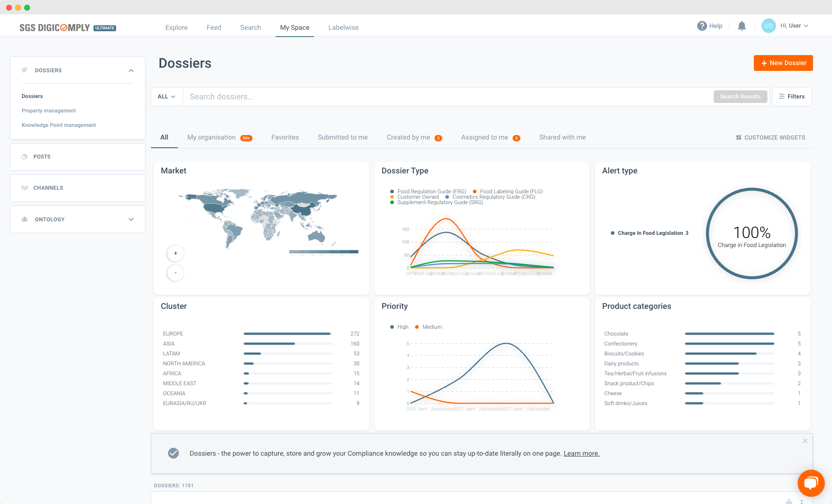Open Labelwise in top navigation

point(344,28)
